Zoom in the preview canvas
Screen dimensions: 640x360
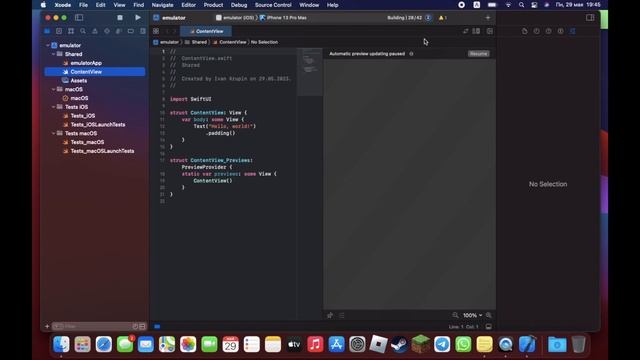click(489, 315)
